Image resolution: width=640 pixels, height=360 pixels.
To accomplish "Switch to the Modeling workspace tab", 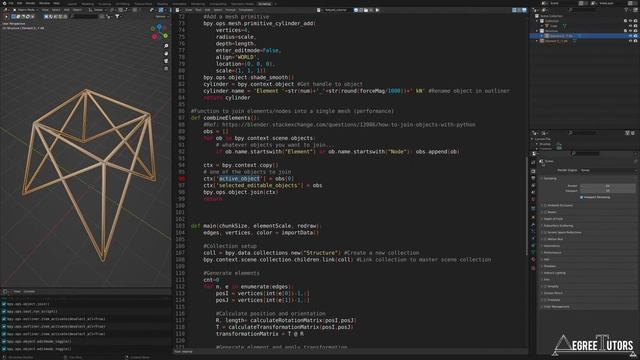I will (x=87, y=4).
